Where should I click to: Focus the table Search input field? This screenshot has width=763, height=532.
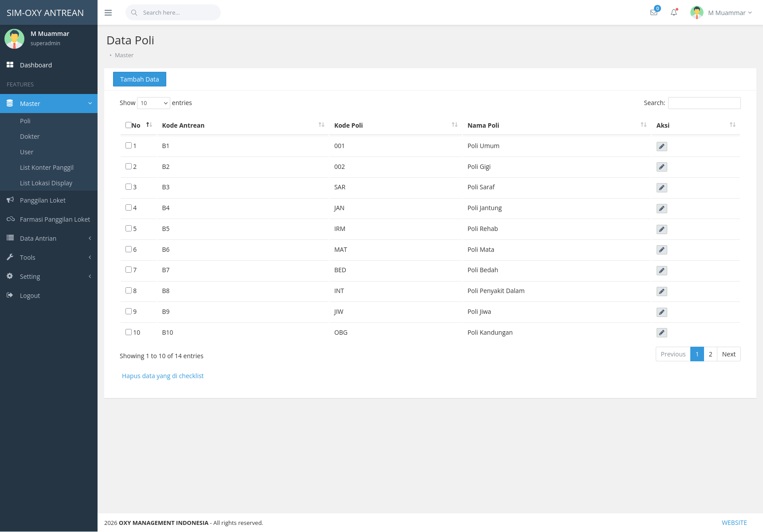(x=704, y=103)
